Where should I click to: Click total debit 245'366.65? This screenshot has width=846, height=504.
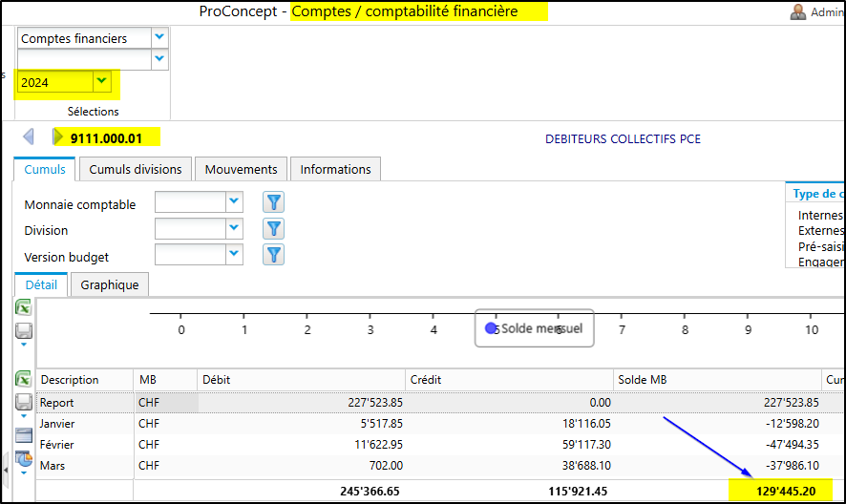click(370, 492)
